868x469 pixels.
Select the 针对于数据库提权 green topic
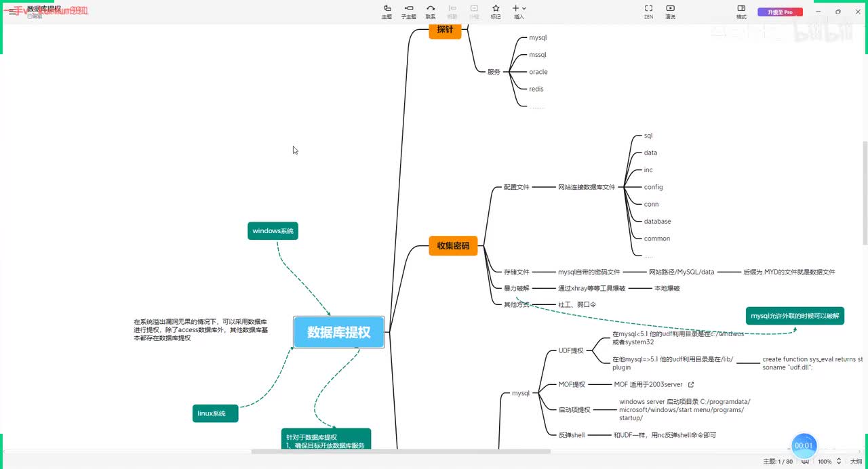(326, 439)
